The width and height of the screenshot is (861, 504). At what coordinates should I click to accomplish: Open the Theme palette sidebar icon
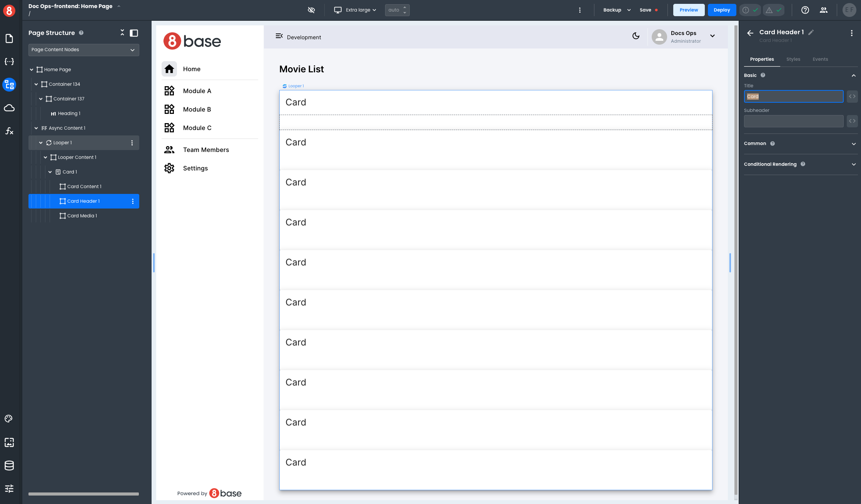[x=9, y=419]
